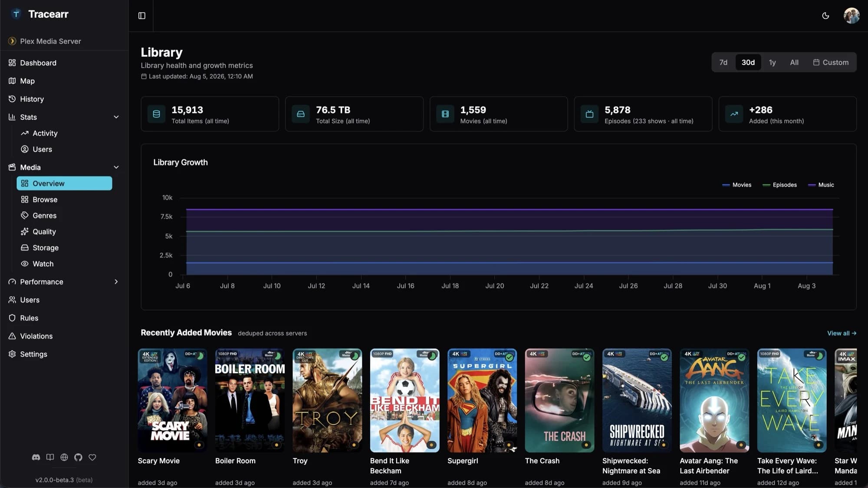Open the website globe icon
Viewport: 868px width, 488px height.
click(64, 457)
